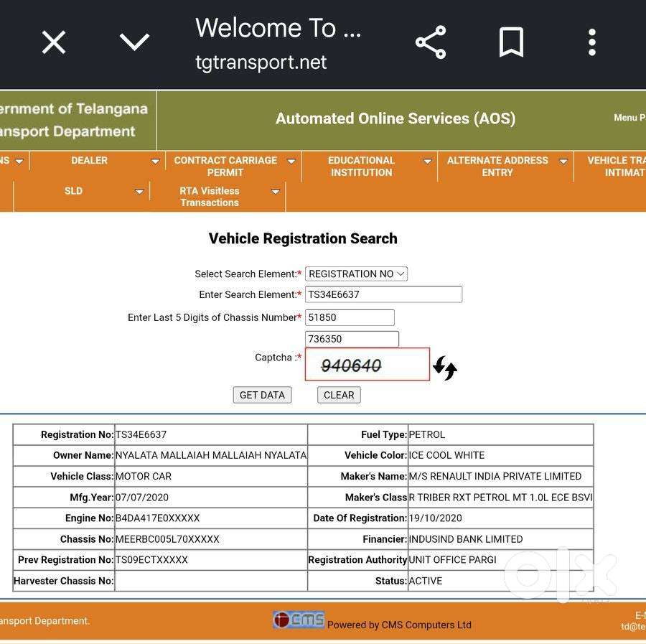646x644 pixels.
Task: Expand the CONTRACT CARRIAGE PERMIT dropdown arrow
Action: tap(291, 161)
